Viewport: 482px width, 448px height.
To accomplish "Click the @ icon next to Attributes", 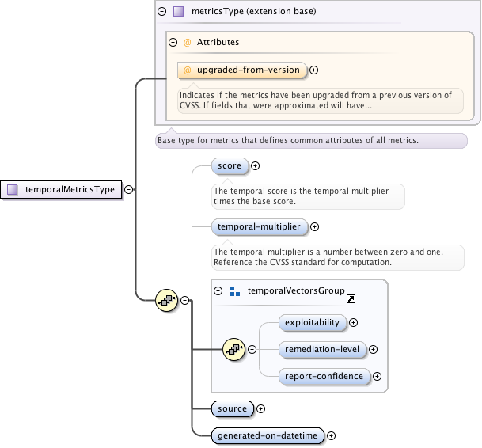I will pos(188,42).
